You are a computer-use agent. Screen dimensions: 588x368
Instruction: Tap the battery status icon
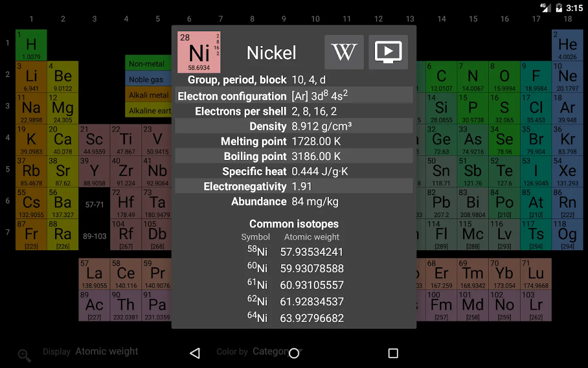(558, 7)
